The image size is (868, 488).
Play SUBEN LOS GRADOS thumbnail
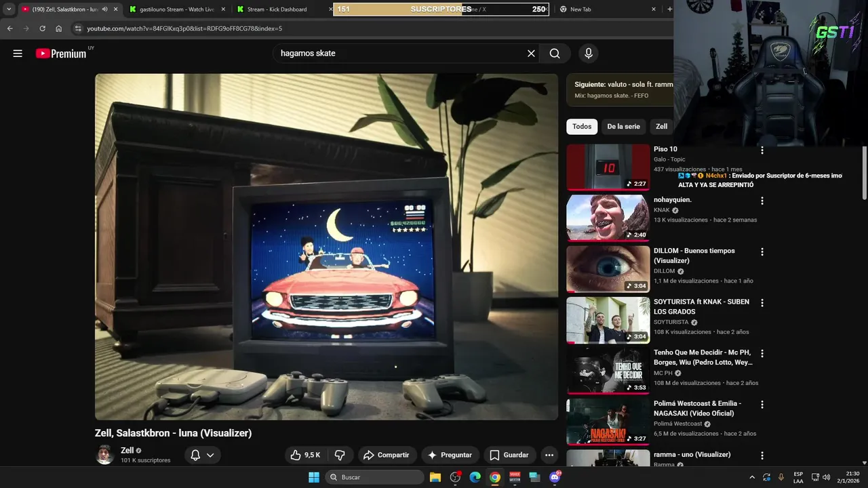[608, 320]
